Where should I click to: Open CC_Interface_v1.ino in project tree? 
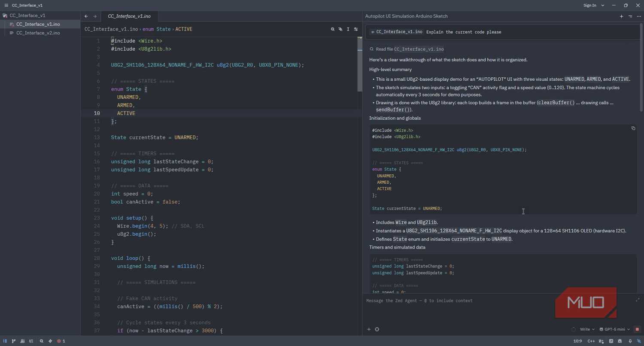point(38,24)
